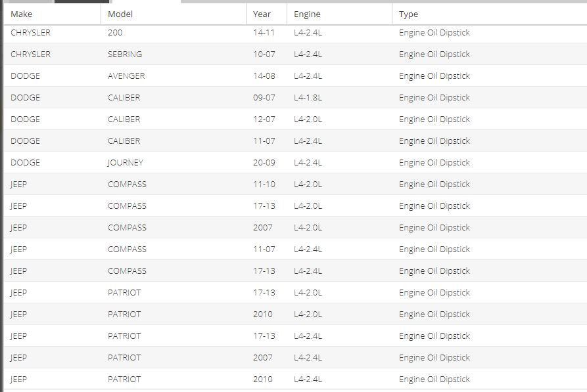Click the Compass 11-10 year cell

(x=264, y=185)
